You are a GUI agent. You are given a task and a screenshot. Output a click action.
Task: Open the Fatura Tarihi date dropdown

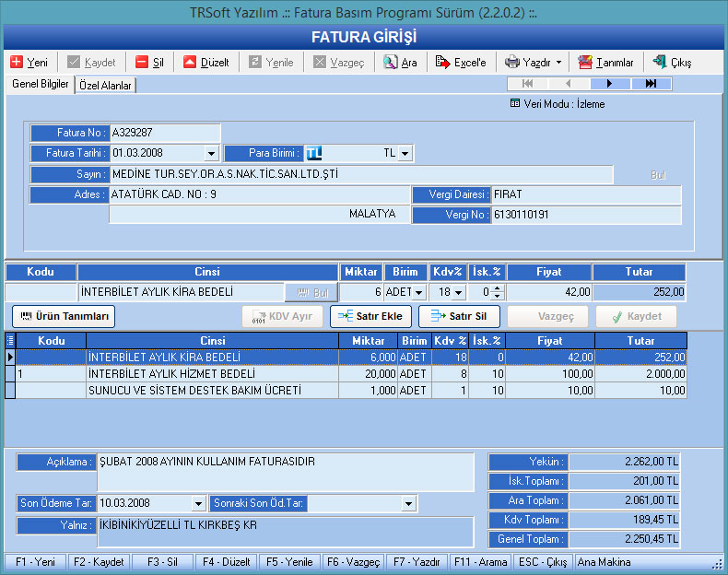click(211, 153)
